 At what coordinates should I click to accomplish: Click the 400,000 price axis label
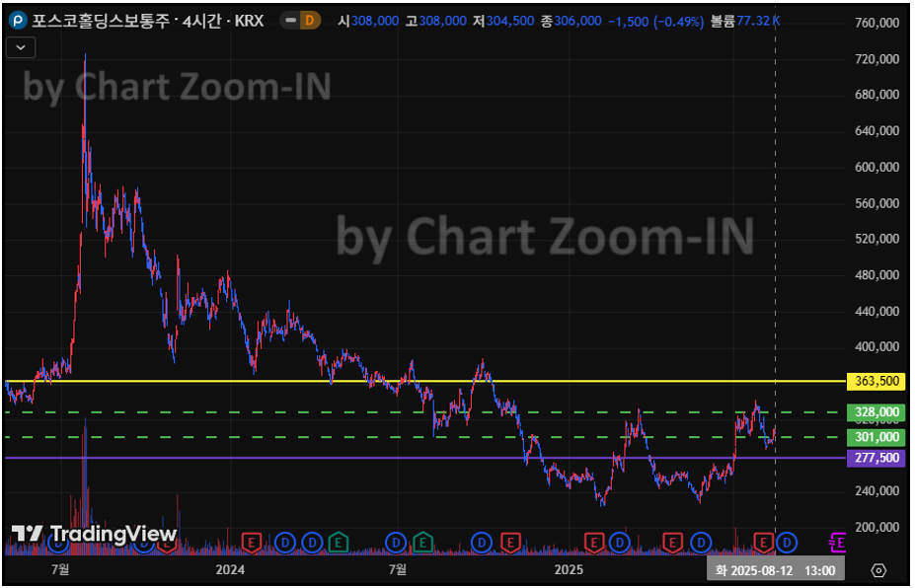[x=877, y=347]
